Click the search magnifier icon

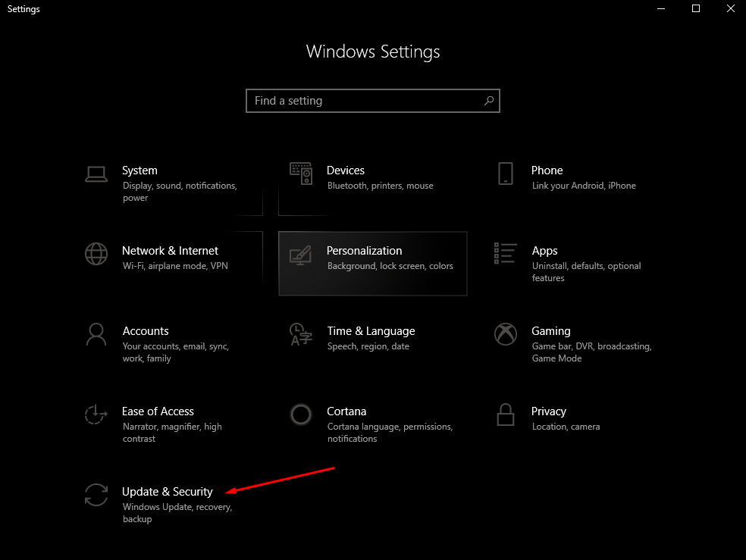pos(489,101)
